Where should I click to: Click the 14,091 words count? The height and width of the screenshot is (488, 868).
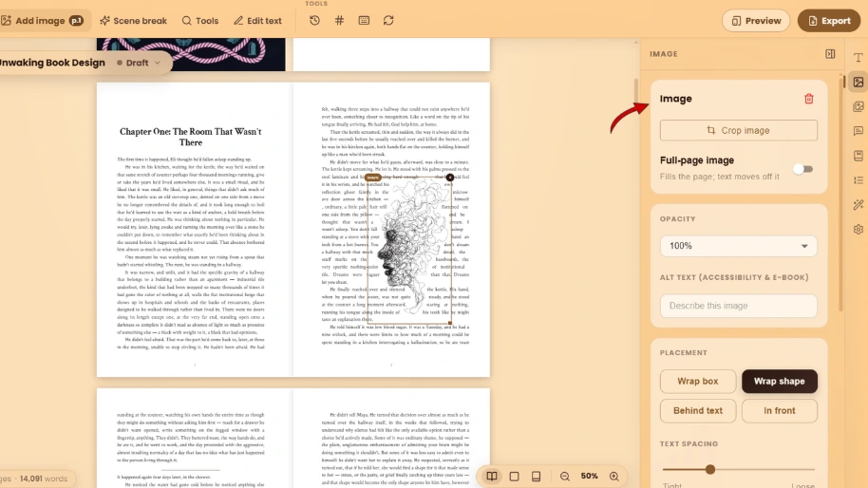click(44, 479)
